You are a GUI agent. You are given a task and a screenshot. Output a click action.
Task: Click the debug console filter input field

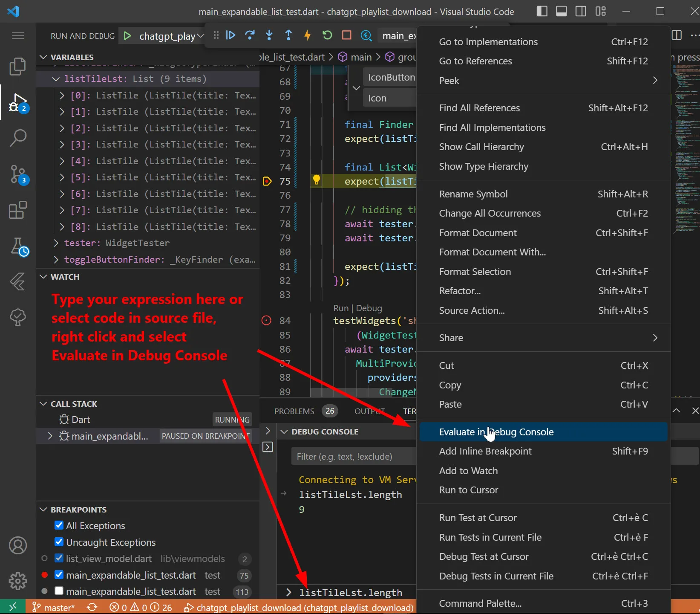[354, 456]
